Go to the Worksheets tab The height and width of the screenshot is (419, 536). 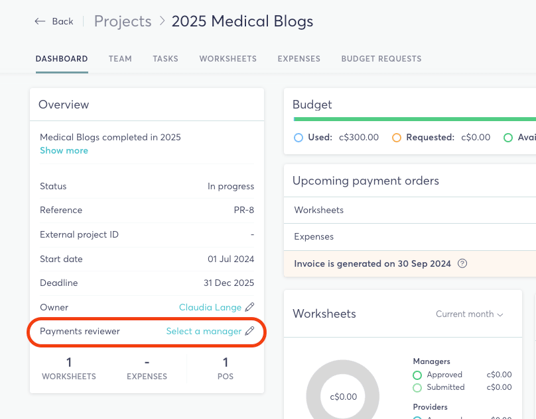[228, 59]
